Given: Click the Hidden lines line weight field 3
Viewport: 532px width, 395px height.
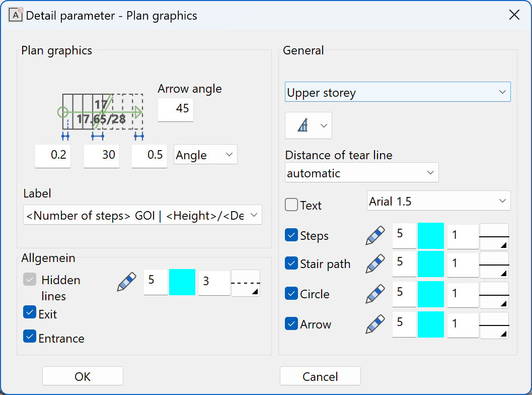Looking at the screenshot, I should (214, 283).
